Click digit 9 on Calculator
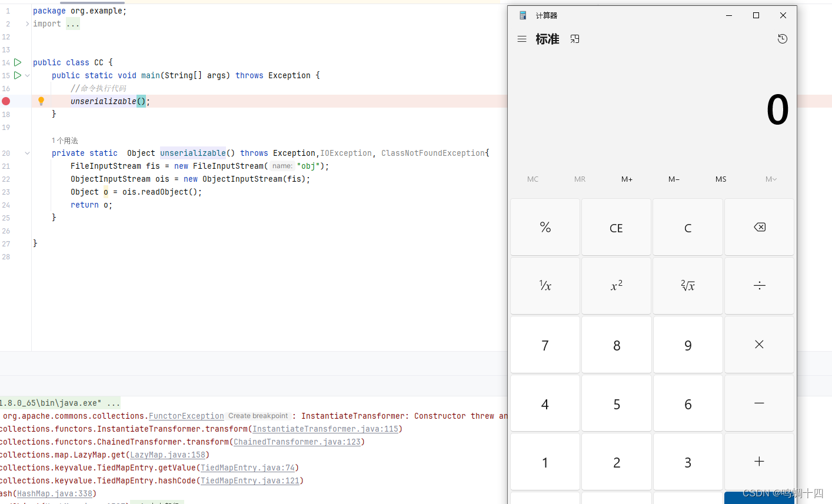Image resolution: width=832 pixels, height=504 pixels. pyautogui.click(x=688, y=345)
